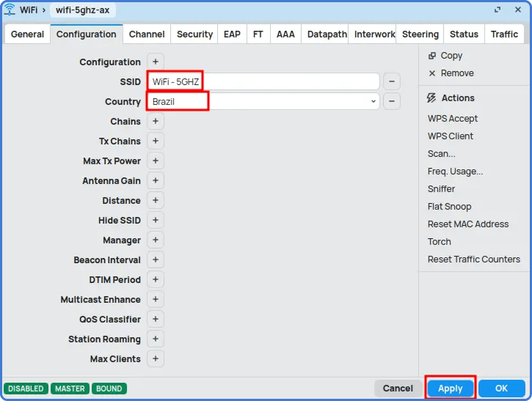532x401 pixels.
Task: Expand the DTIM Period field
Action: [156, 279]
